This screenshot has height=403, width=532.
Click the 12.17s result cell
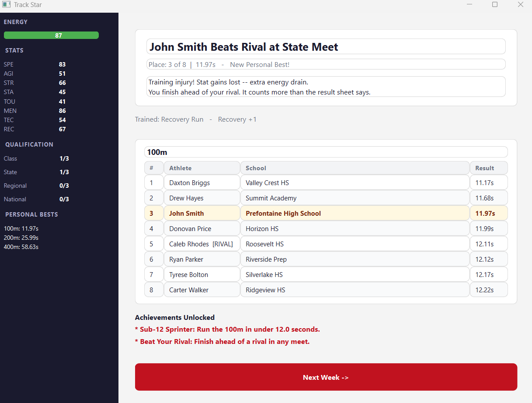click(489, 274)
